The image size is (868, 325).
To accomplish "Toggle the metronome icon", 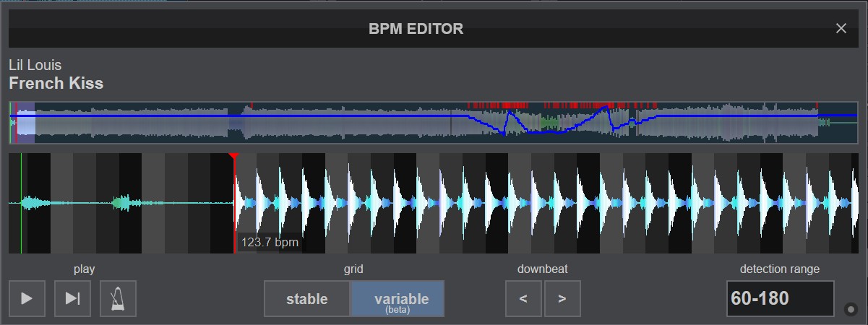I will click(x=118, y=299).
